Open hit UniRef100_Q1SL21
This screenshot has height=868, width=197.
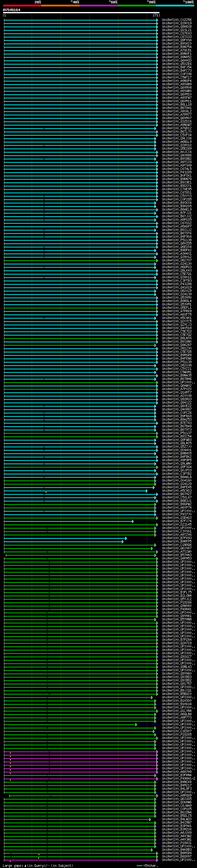(x=176, y=30)
